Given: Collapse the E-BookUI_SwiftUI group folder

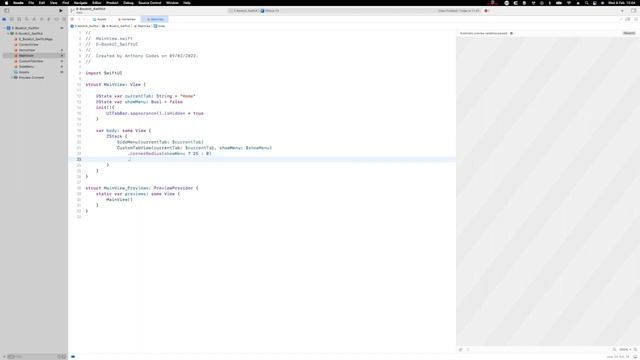Looking at the screenshot, I should tap(8, 33).
